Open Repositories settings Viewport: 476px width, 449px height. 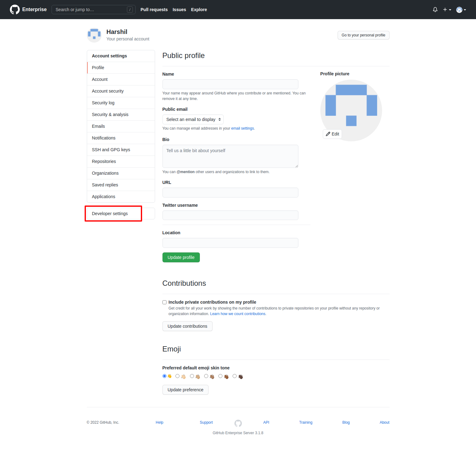121,161
